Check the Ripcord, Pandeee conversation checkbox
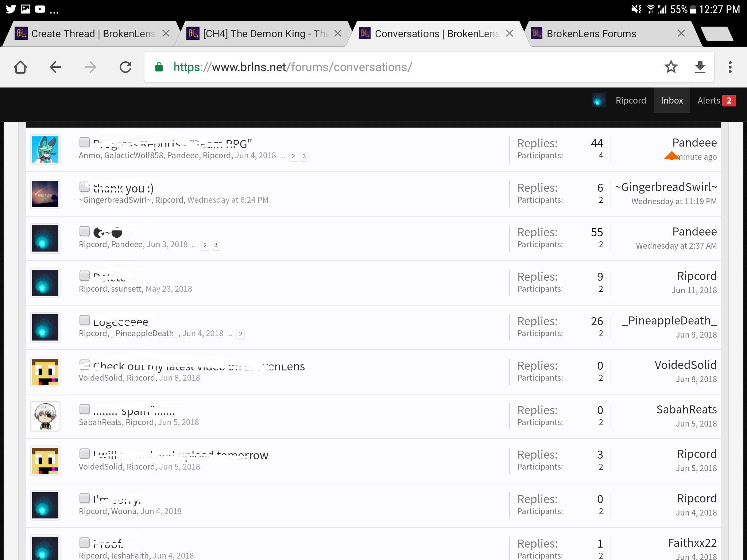 (85, 231)
